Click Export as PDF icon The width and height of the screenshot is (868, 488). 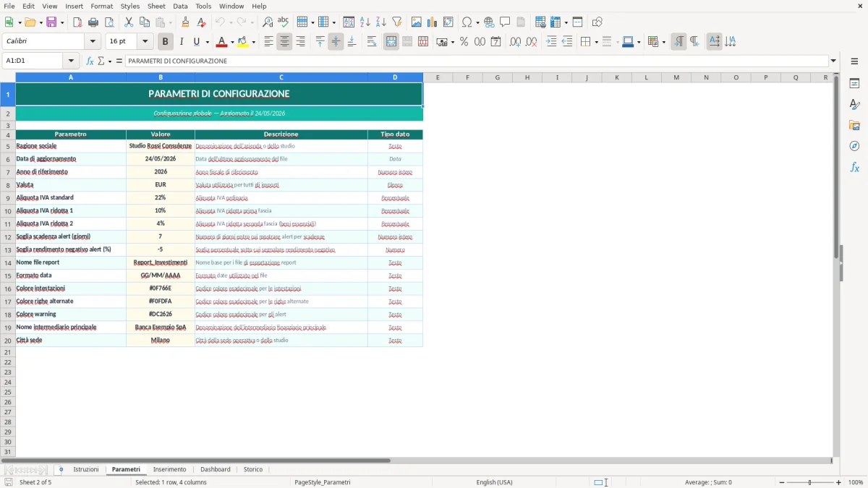click(77, 22)
